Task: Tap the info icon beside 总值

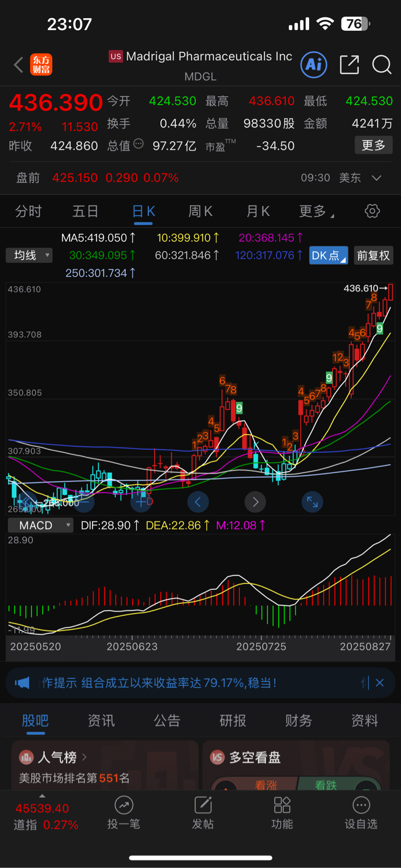Action: pyautogui.click(x=138, y=144)
